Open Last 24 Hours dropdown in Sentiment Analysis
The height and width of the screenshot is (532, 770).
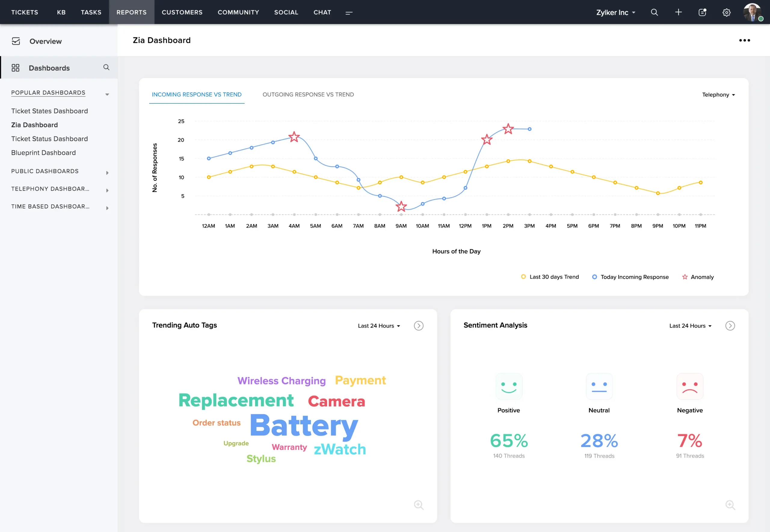point(690,326)
